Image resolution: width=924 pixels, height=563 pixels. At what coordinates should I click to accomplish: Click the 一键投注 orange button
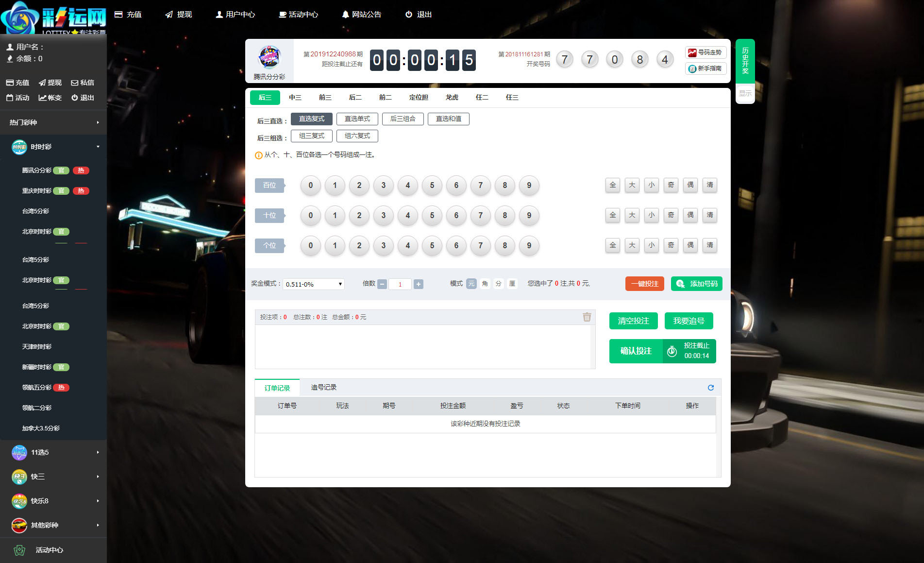[644, 284]
